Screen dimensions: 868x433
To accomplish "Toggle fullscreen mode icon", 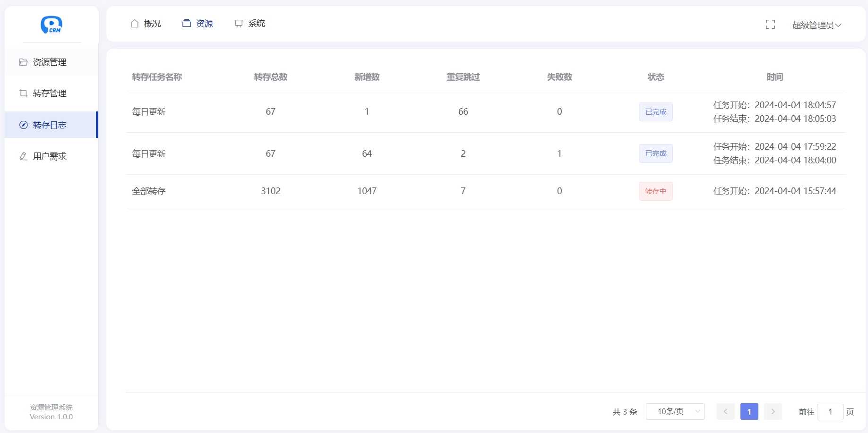I will coord(770,25).
